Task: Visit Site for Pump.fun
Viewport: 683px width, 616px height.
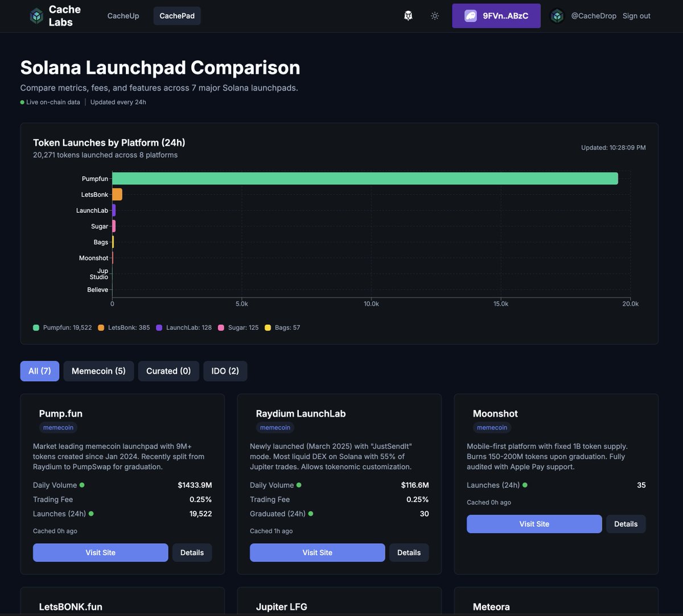Action: click(x=101, y=552)
